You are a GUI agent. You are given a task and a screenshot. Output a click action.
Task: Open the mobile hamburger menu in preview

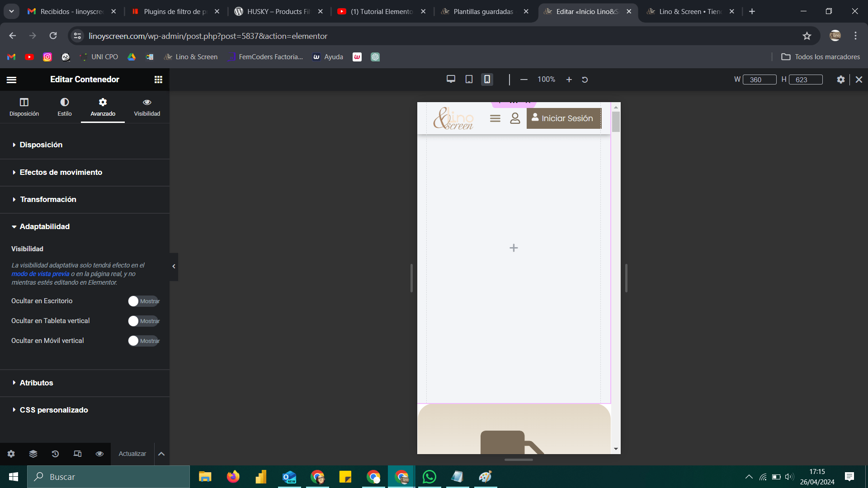tap(495, 118)
